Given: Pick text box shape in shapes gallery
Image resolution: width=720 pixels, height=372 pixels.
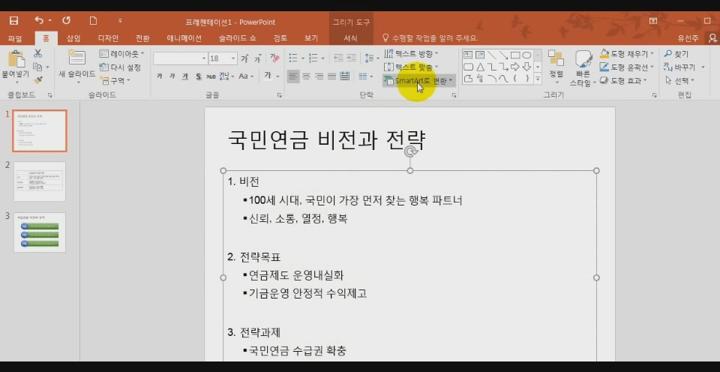Looking at the screenshot, I should pos(468,55).
